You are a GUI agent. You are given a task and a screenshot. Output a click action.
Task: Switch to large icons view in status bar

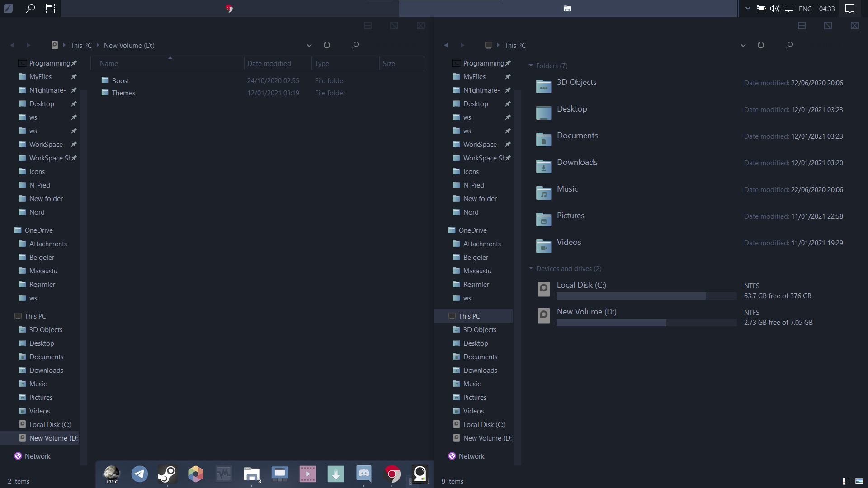859,481
